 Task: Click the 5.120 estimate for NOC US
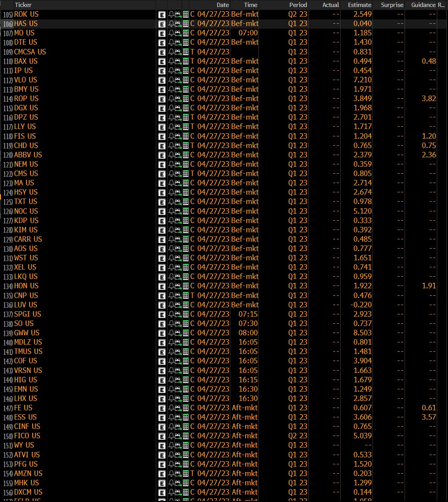click(363, 211)
